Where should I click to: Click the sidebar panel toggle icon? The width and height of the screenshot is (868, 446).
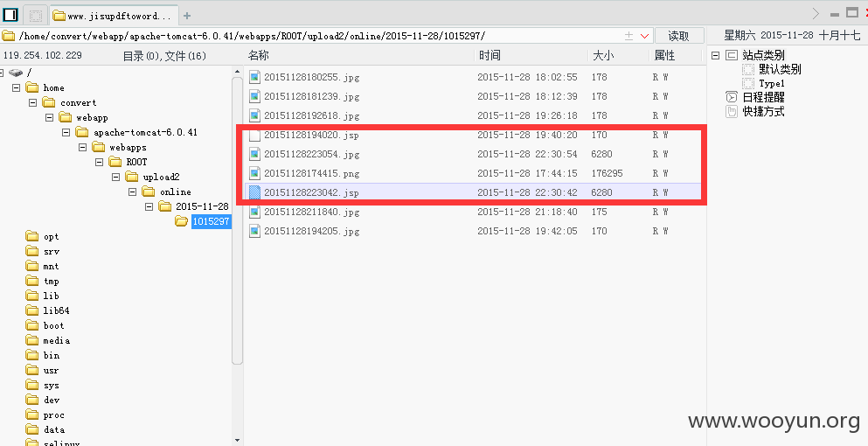click(10, 16)
